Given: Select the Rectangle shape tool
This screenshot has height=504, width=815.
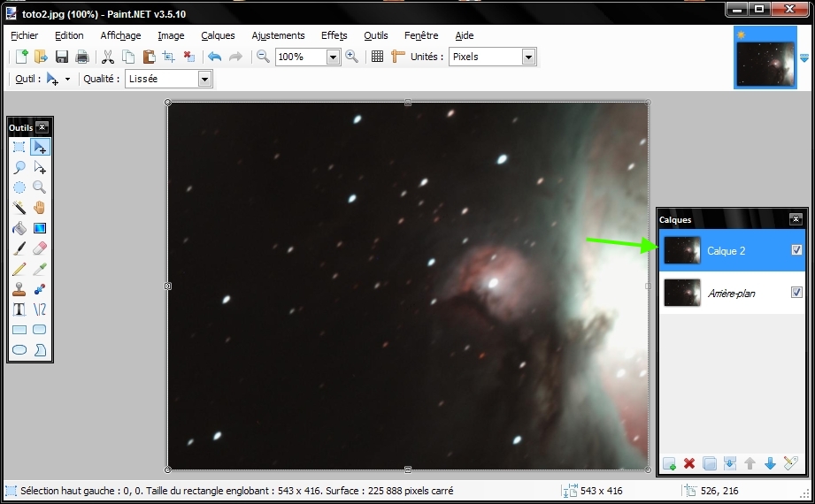Looking at the screenshot, I should (x=19, y=330).
